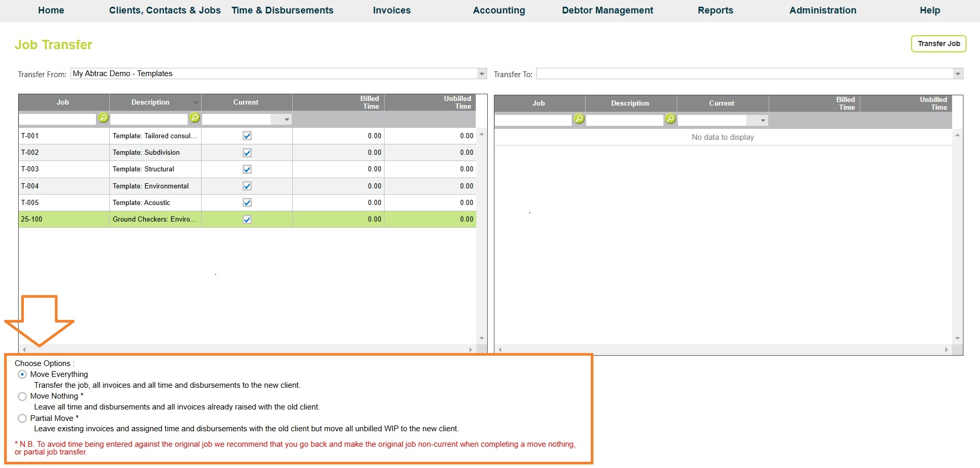Click the right grid Job filter search icon

coord(579,119)
